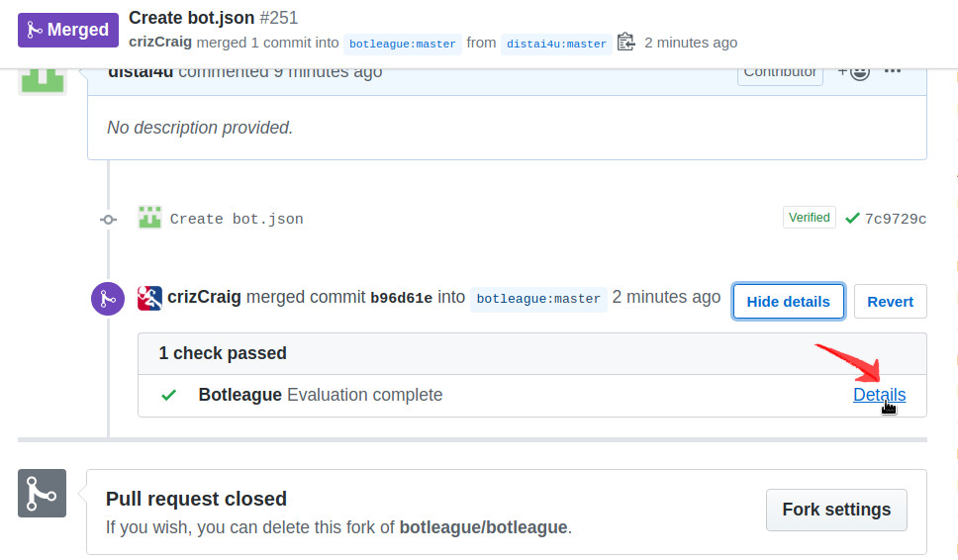Click the gray pull request closed icon
The height and width of the screenshot is (560, 958).
[x=42, y=493]
